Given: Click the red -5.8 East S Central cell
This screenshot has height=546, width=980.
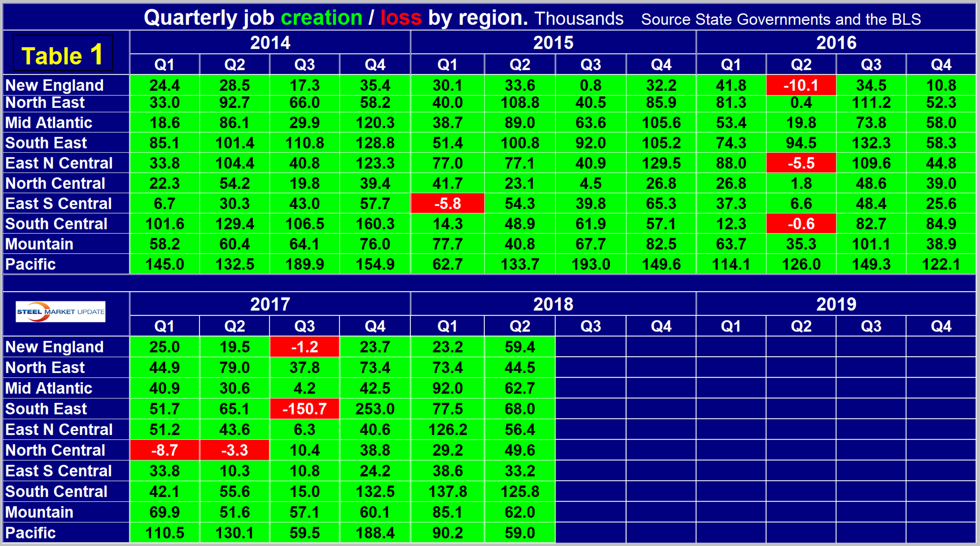Looking at the screenshot, I should (447, 204).
